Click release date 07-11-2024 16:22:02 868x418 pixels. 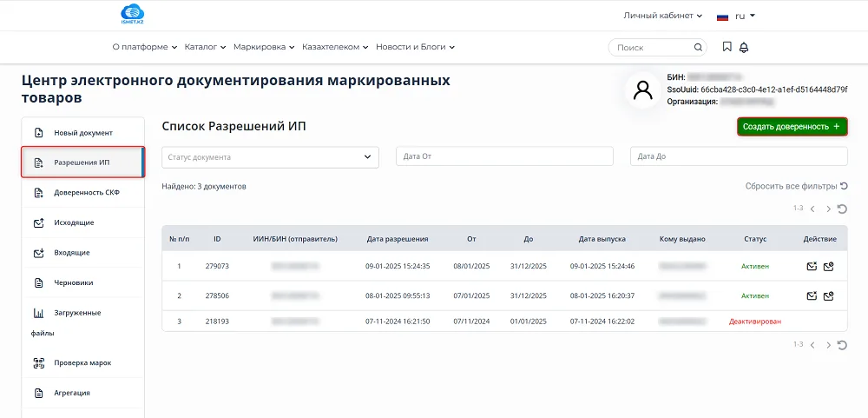click(x=602, y=322)
